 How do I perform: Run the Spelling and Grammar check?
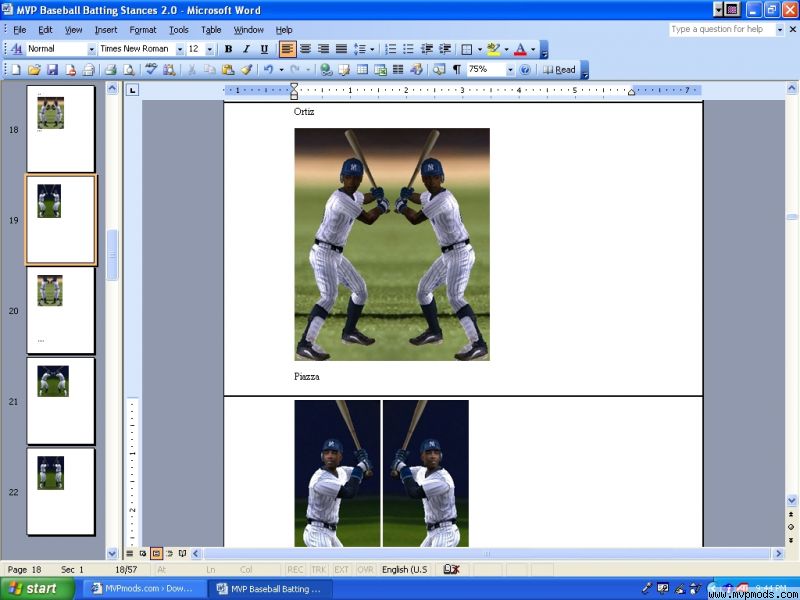(151, 69)
